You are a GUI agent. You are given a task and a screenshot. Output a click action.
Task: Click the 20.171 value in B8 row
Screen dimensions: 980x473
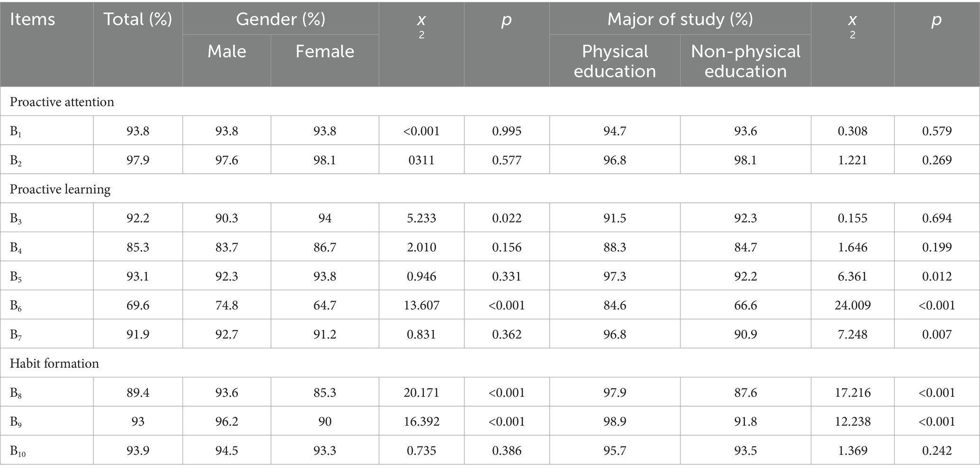[x=421, y=393]
